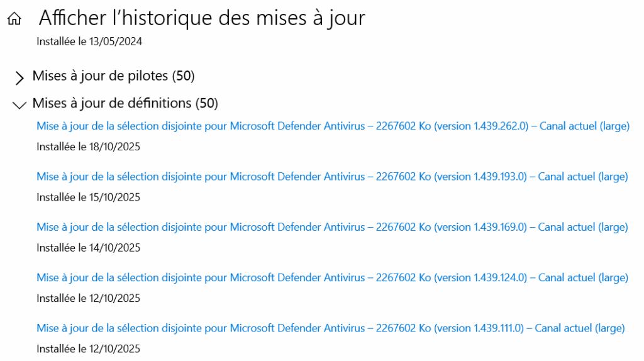Click the Installée le 15/10/2025 date
This screenshot has width=644, height=361.
(x=88, y=197)
